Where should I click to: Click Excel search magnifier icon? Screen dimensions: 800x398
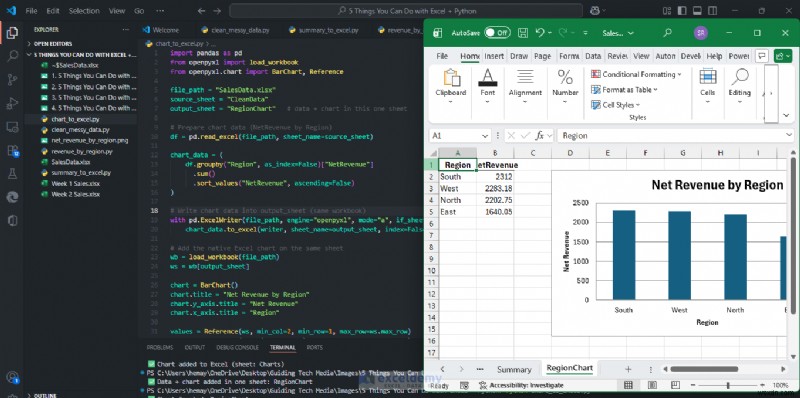tap(667, 33)
